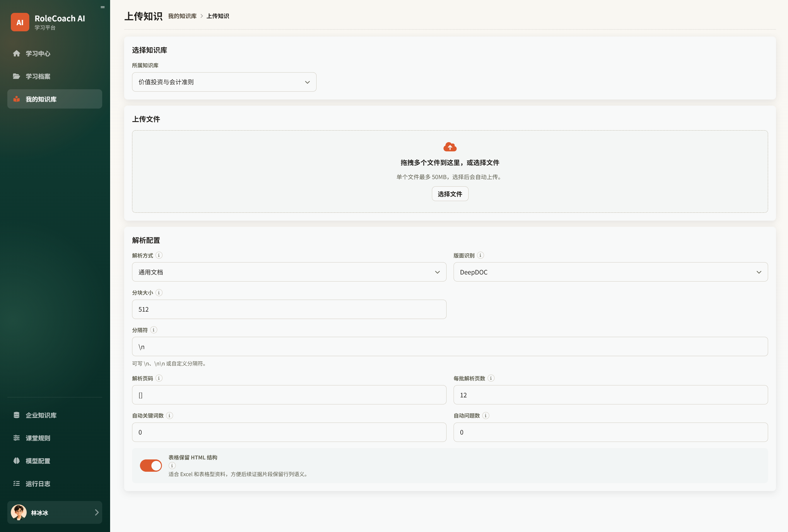Show info tooltip for 自动关键词数
Screen dimensions: 788x532
170,416
